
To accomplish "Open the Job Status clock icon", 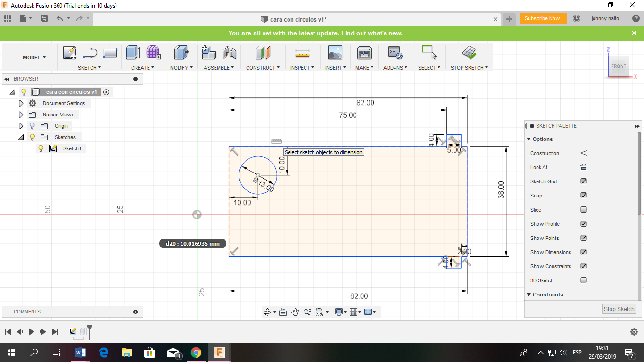I will click(577, 18).
